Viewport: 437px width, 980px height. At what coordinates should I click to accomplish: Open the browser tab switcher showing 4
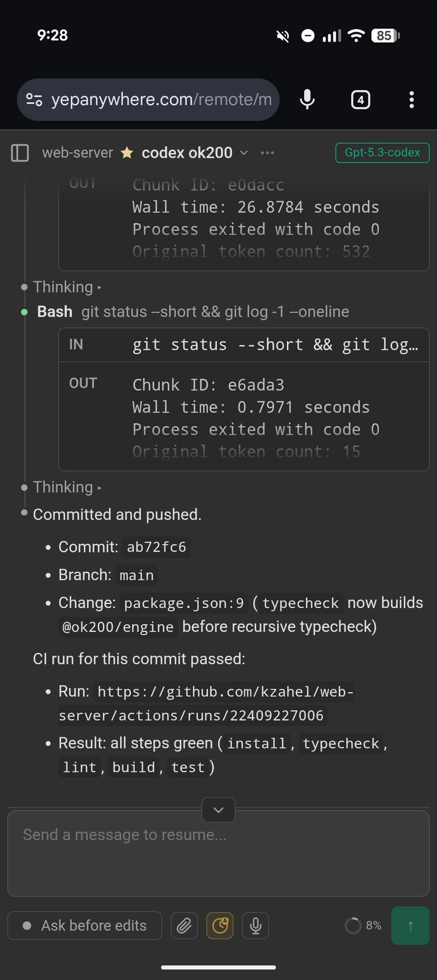click(361, 99)
